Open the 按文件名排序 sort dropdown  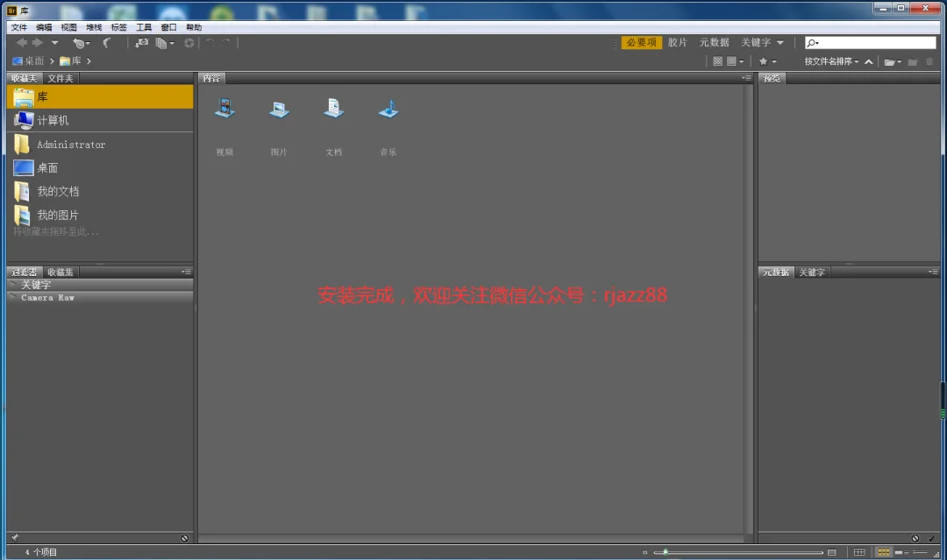tap(831, 61)
